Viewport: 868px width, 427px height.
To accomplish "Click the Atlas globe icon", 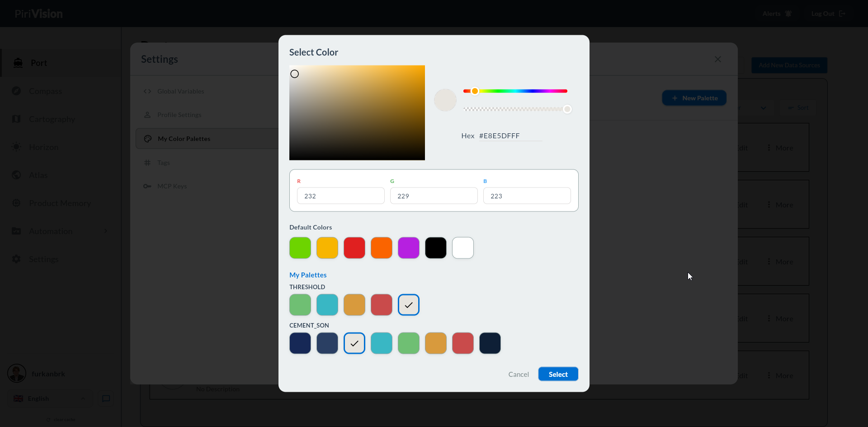I will coord(16,175).
